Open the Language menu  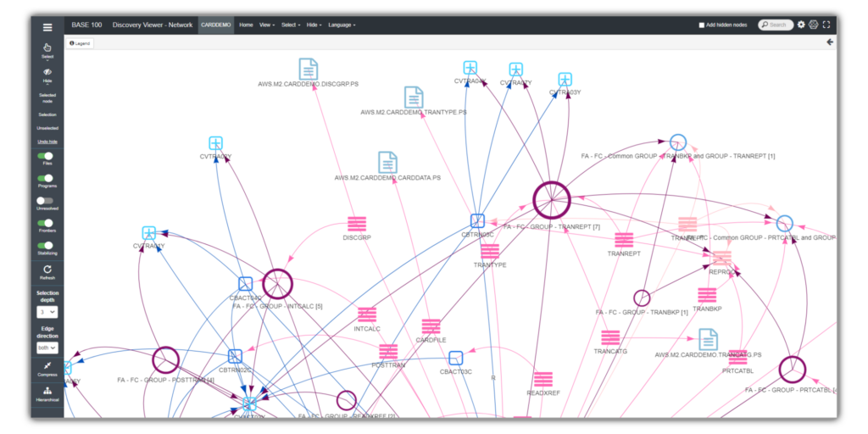342,25
